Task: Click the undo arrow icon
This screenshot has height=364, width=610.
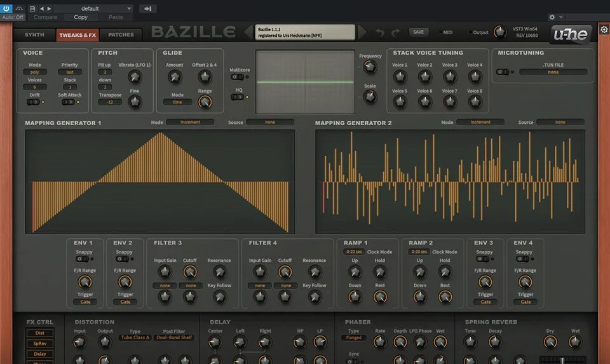Action: click(380, 32)
